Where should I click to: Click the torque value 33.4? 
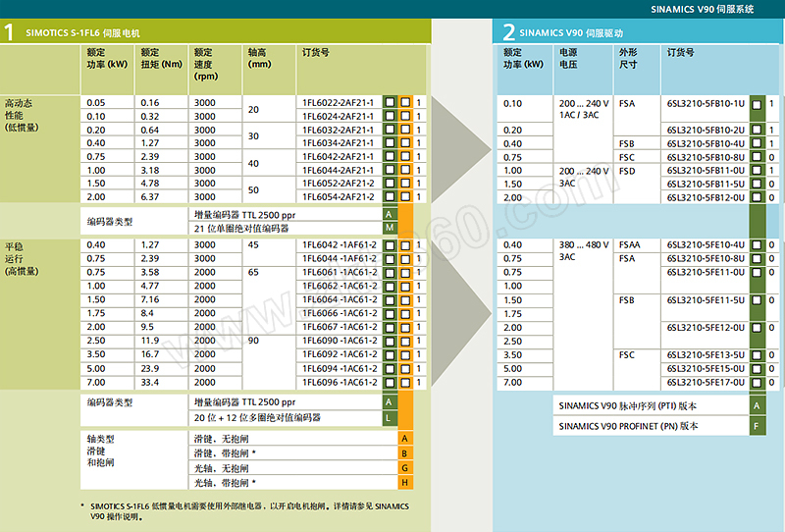[x=150, y=382]
